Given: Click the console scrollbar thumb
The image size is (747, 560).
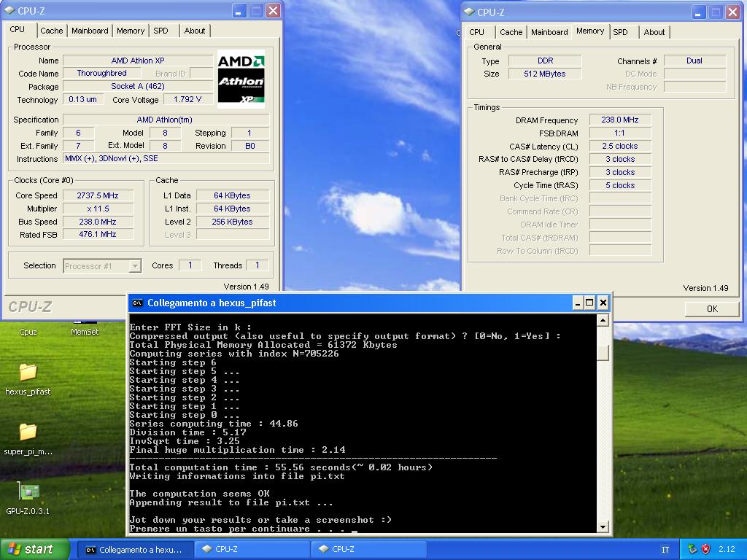Looking at the screenshot, I should [x=603, y=352].
